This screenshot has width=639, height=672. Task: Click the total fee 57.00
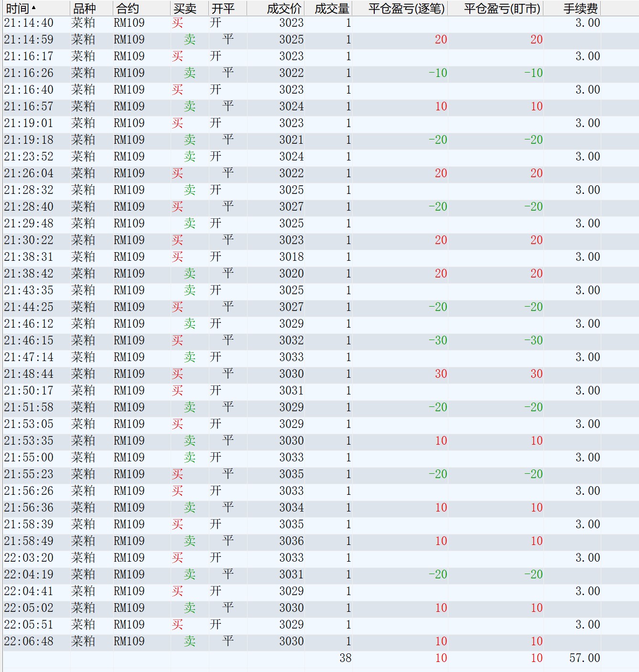point(585,658)
